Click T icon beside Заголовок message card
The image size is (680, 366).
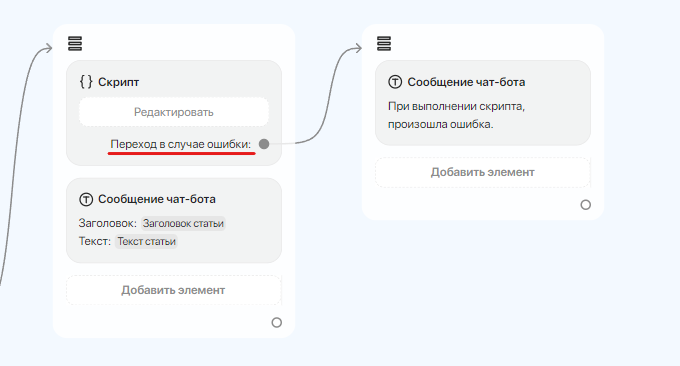tap(86, 199)
